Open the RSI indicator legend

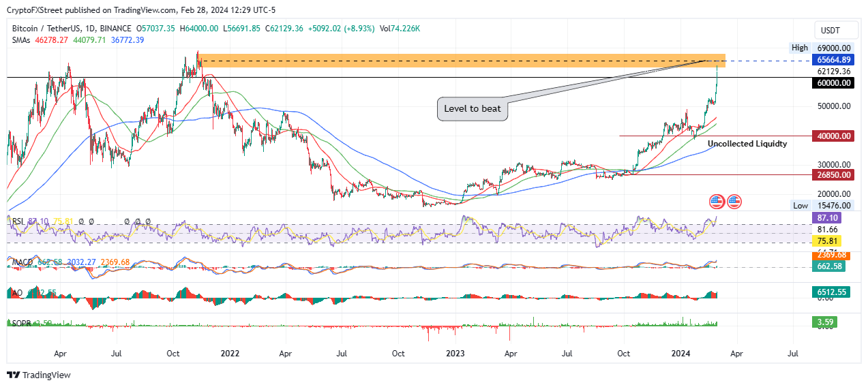pyautogui.click(x=18, y=221)
